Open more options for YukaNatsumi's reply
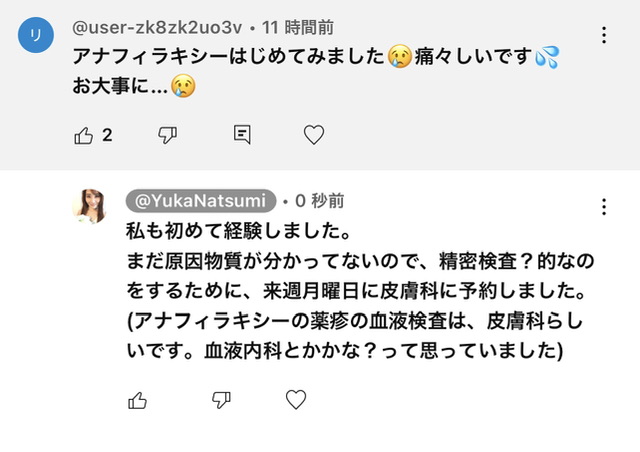The image size is (640, 452). pos(604,207)
